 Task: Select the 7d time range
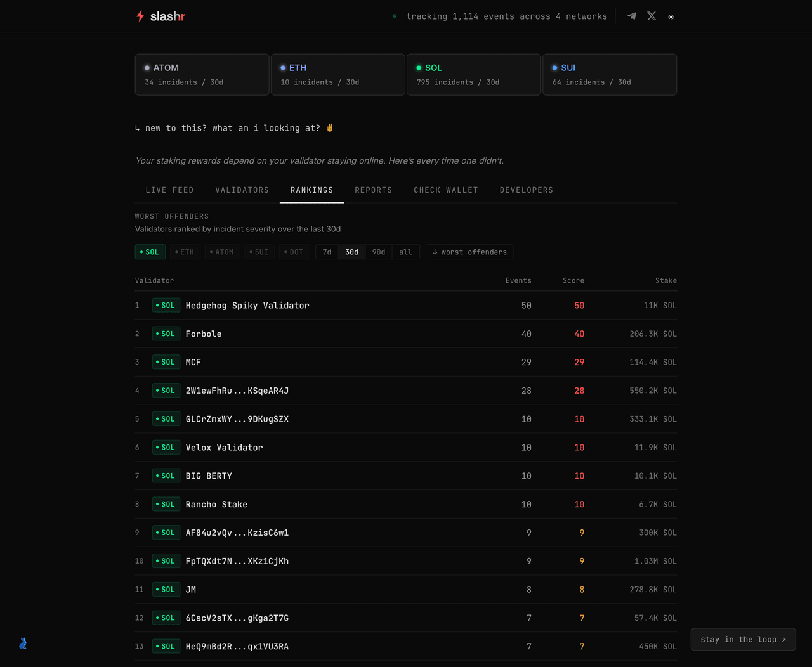tap(327, 252)
